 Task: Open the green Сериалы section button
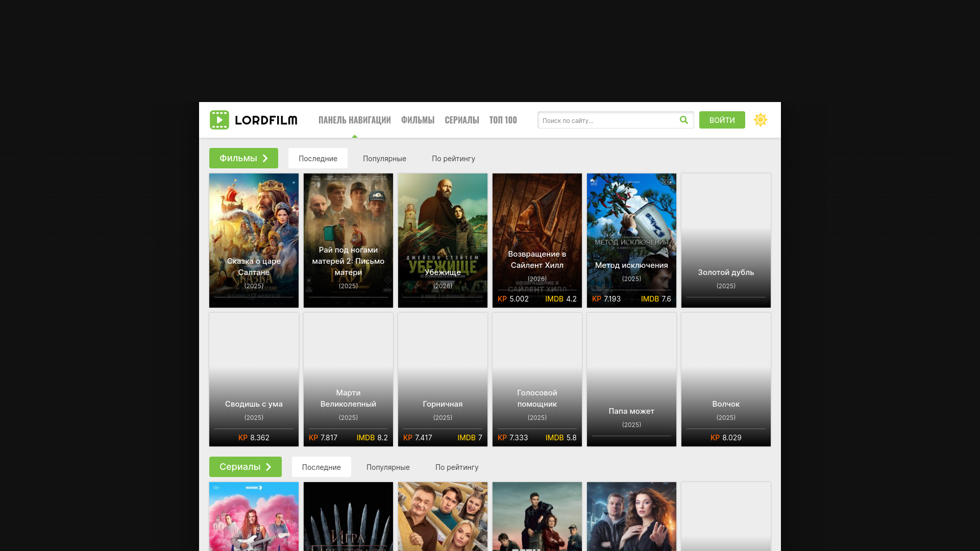pos(246,467)
